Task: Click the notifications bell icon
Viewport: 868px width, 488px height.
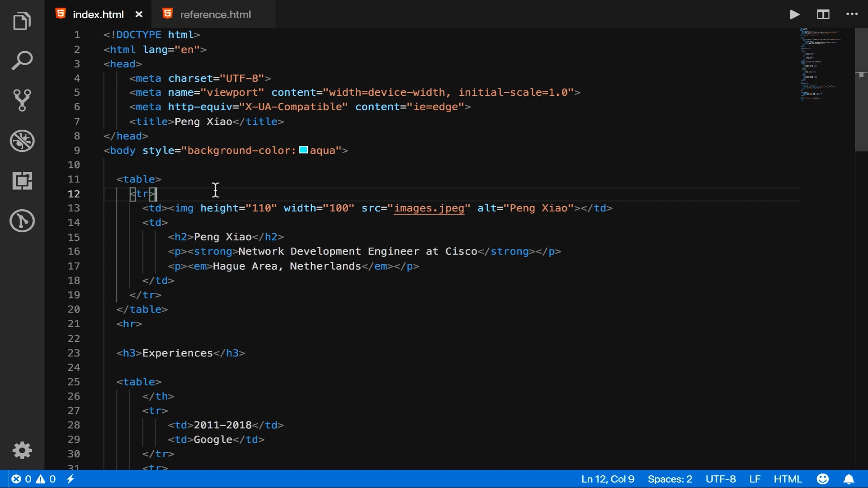Action: pos(849,479)
